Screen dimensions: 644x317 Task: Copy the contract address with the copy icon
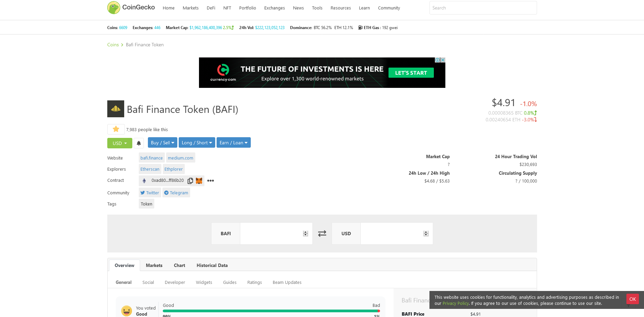coord(190,181)
